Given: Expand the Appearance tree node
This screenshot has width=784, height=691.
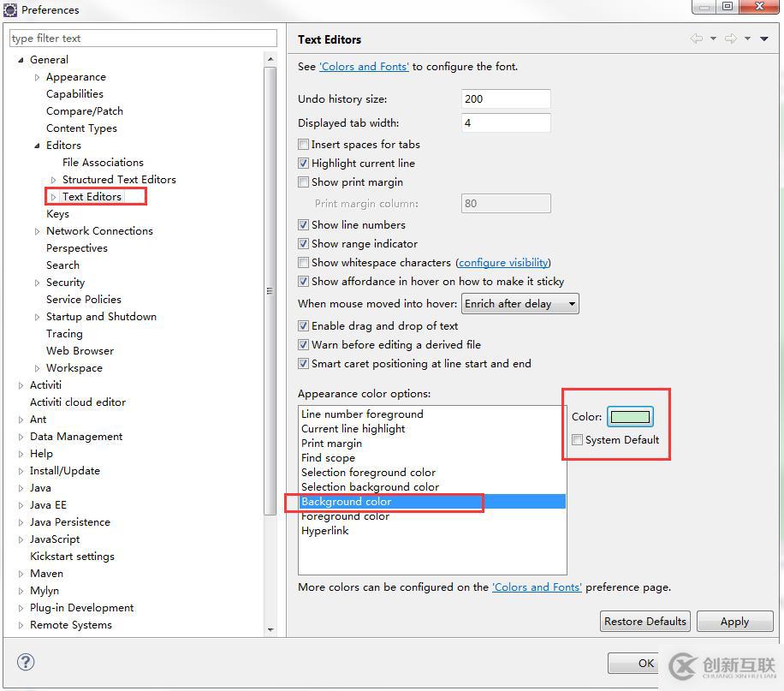Looking at the screenshot, I should point(37,77).
